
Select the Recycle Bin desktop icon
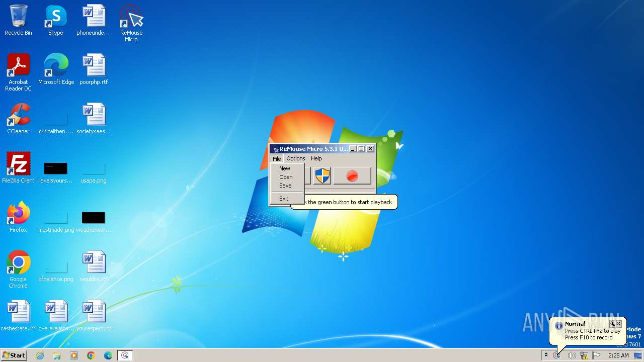click(18, 20)
